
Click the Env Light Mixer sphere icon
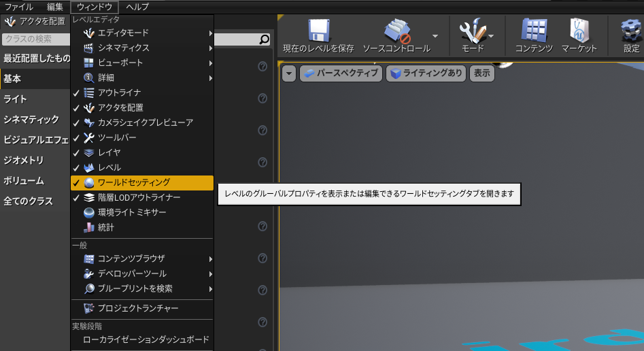[x=88, y=212]
